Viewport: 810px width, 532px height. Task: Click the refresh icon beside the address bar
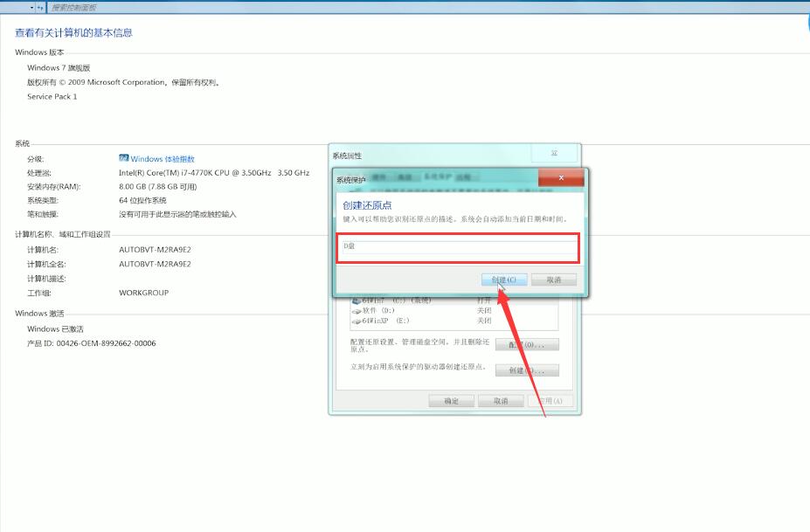40,8
